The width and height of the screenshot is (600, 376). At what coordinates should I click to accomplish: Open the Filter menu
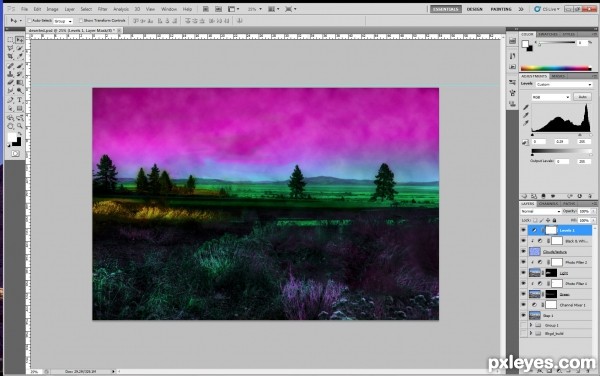[x=102, y=9]
